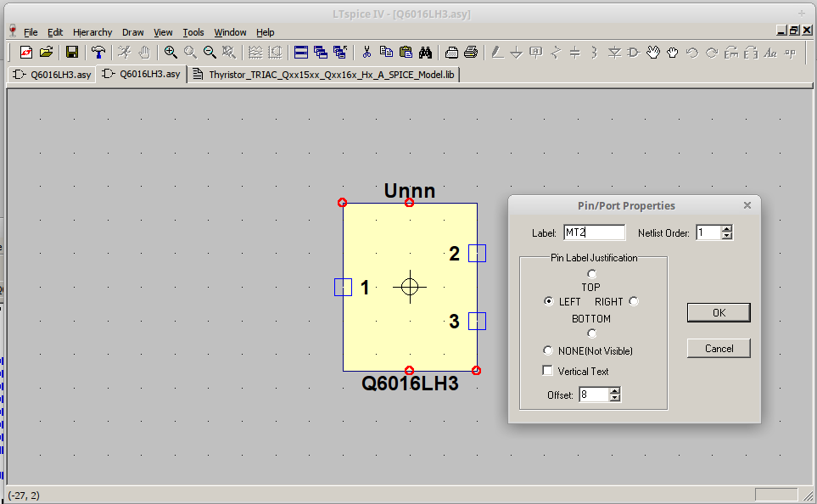Increase Netlist Order with up arrow
The width and height of the screenshot is (817, 504).
tap(726, 228)
